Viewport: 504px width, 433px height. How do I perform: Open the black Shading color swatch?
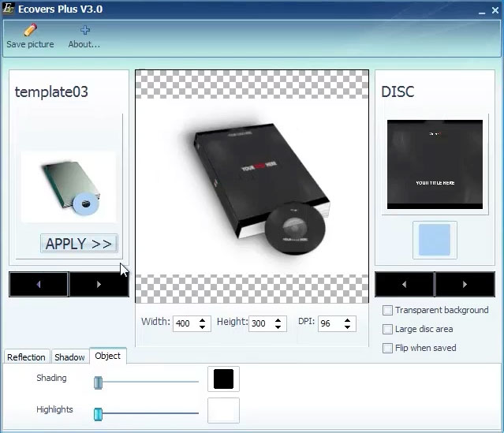[x=223, y=379]
